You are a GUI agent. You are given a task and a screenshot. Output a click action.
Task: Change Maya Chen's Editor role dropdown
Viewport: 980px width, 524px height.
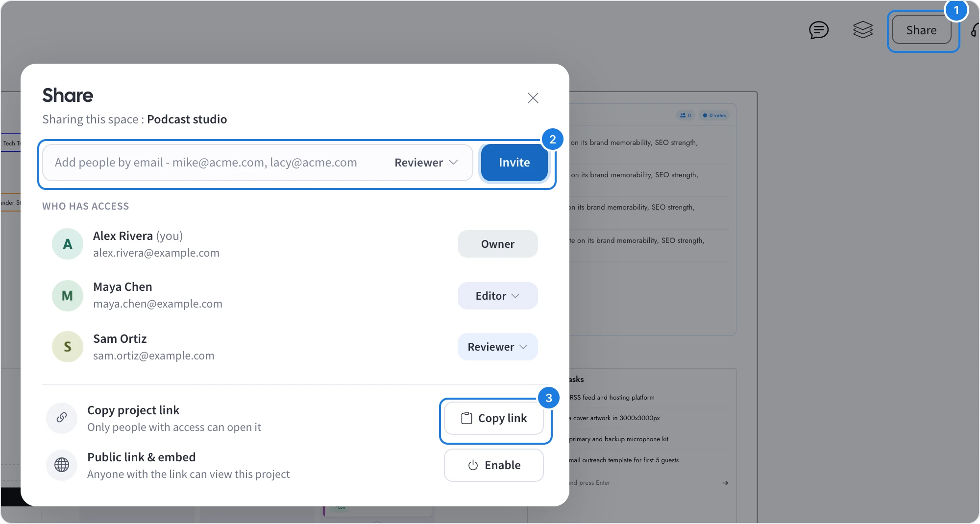[497, 296]
